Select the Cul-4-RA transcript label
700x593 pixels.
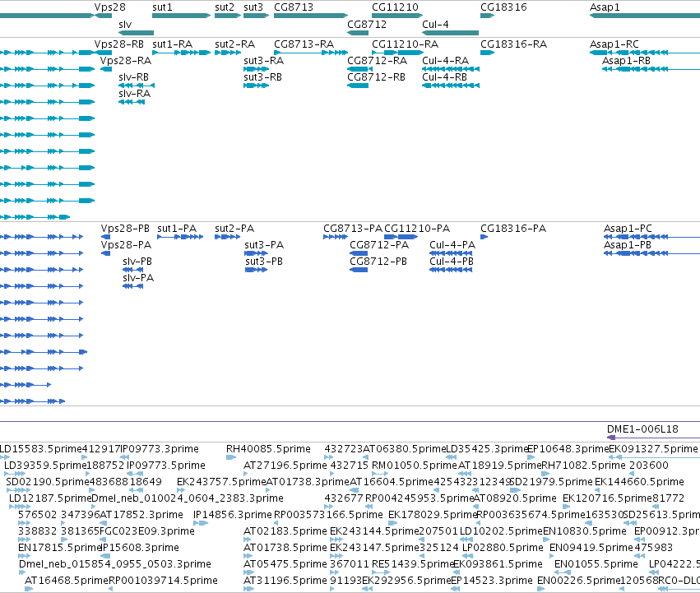(446, 61)
